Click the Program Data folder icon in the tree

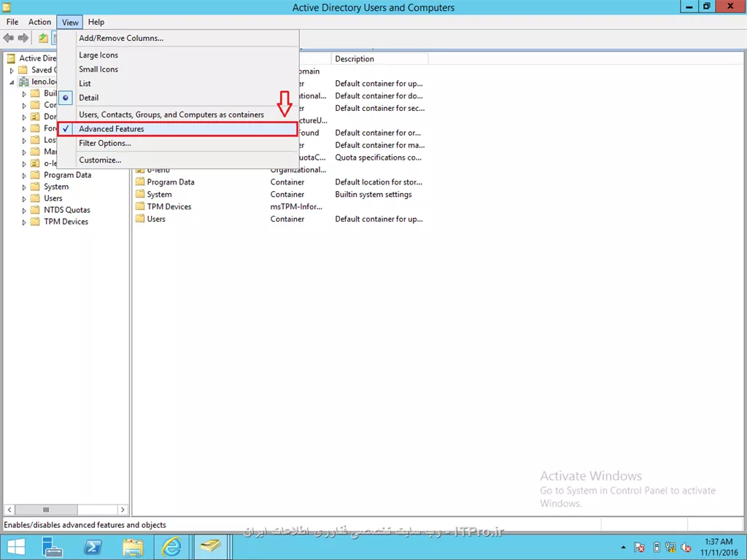coord(35,175)
